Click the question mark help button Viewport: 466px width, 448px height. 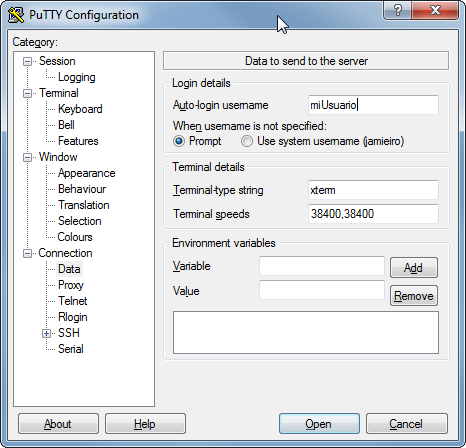[397, 10]
